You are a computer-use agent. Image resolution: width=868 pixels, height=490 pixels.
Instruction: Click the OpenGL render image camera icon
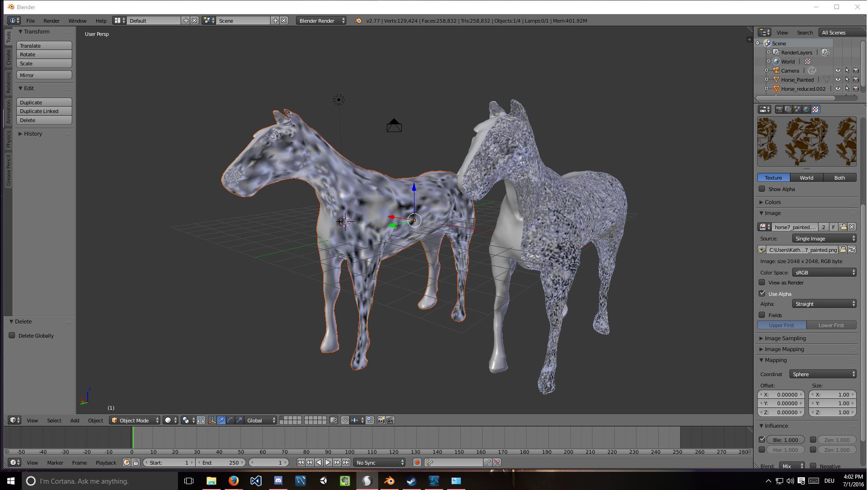[381, 421]
